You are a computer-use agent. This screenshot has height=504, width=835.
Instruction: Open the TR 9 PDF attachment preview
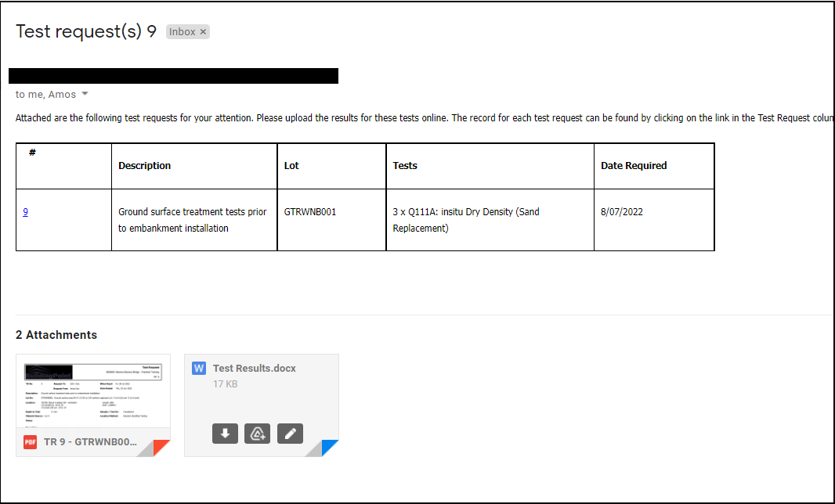(93, 391)
